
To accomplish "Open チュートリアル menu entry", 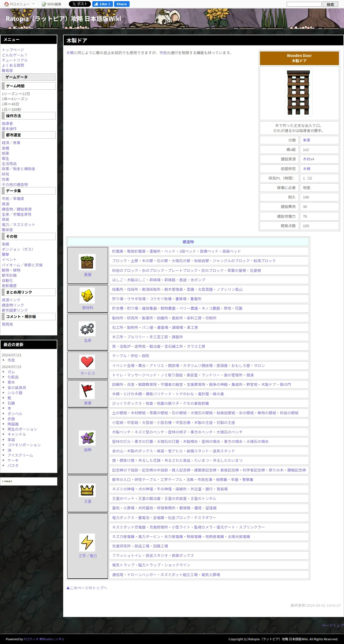I will coord(15,60).
